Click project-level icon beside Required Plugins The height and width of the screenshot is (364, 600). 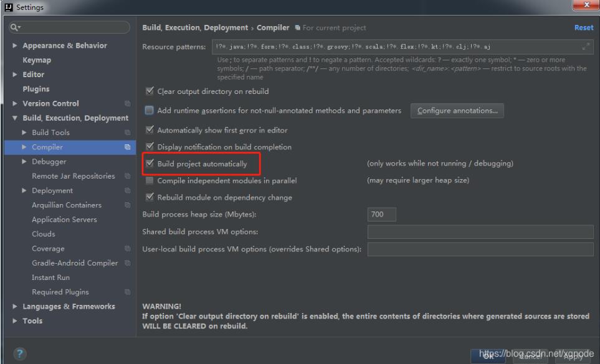click(128, 292)
